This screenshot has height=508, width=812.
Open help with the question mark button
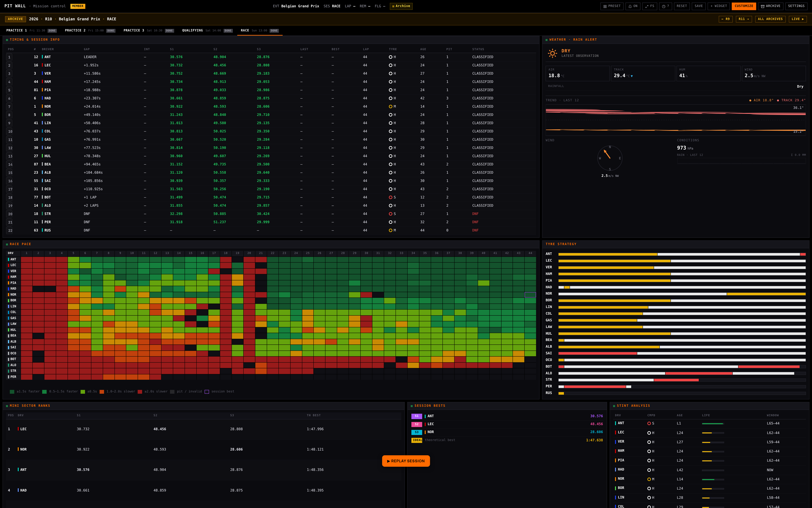(665, 6)
